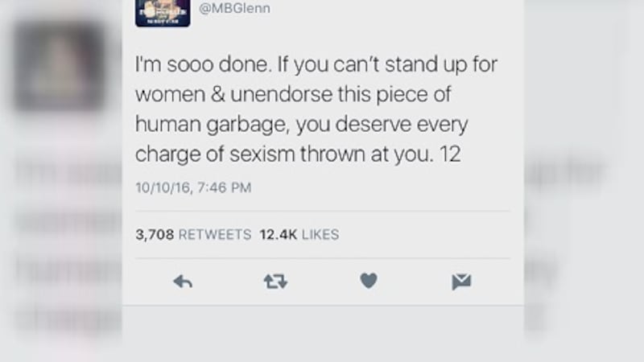
Task: Open the @MBGlenn profile avatar
Action: [163, 13]
